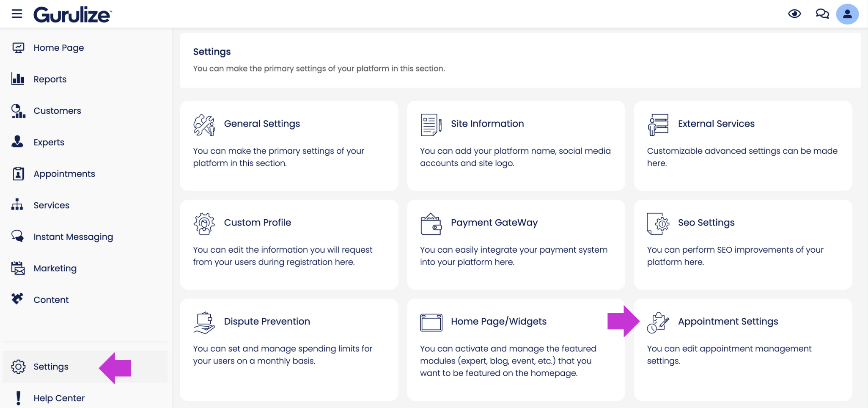The image size is (868, 408).
Task: Navigate to Experts in sidebar
Action: pos(49,142)
